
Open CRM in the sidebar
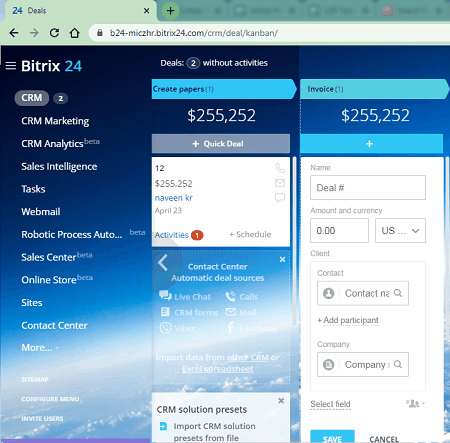32,98
